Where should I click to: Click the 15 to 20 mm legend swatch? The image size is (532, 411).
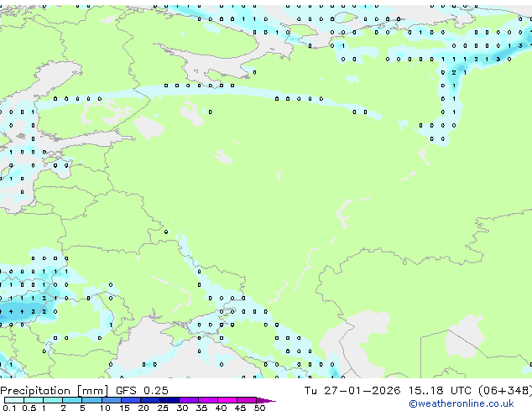pos(131,400)
